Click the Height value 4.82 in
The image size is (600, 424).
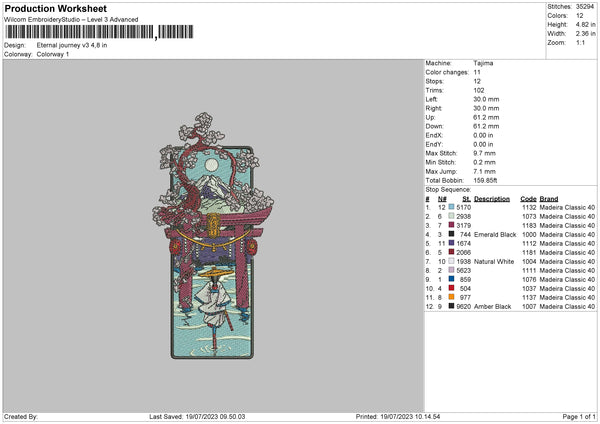[x=586, y=24]
